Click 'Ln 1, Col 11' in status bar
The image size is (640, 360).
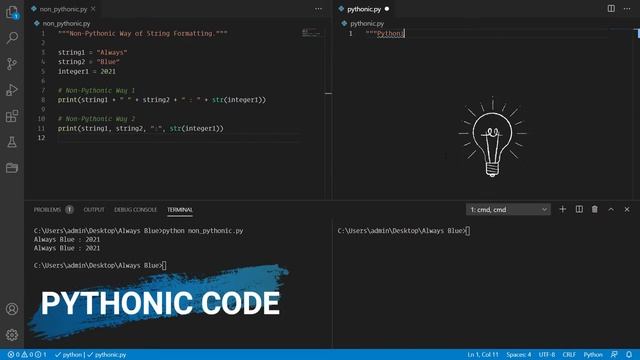point(483,355)
